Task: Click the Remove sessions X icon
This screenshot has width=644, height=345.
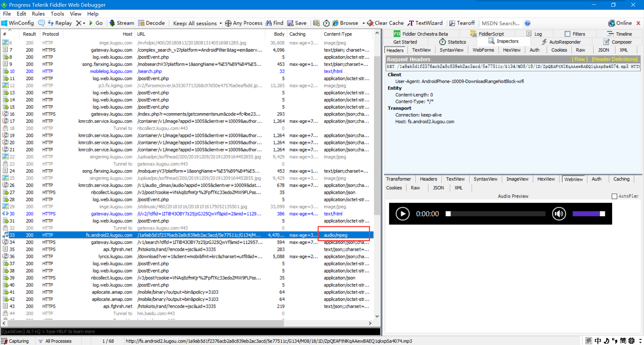Action: coord(78,23)
